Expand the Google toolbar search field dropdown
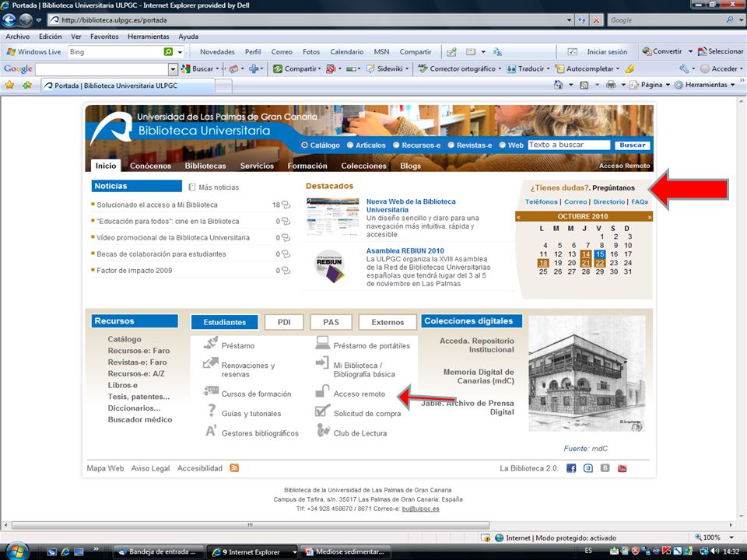Image resolution: width=747 pixels, height=560 pixels. (173, 69)
